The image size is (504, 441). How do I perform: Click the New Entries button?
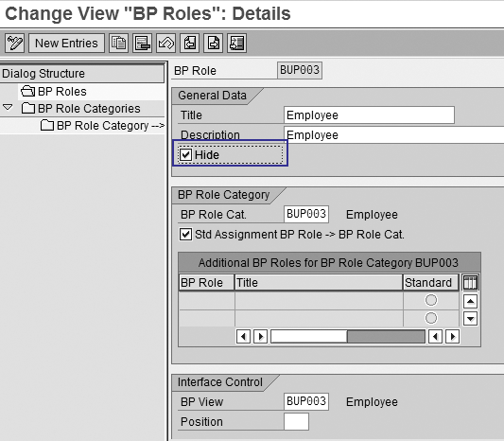point(66,43)
